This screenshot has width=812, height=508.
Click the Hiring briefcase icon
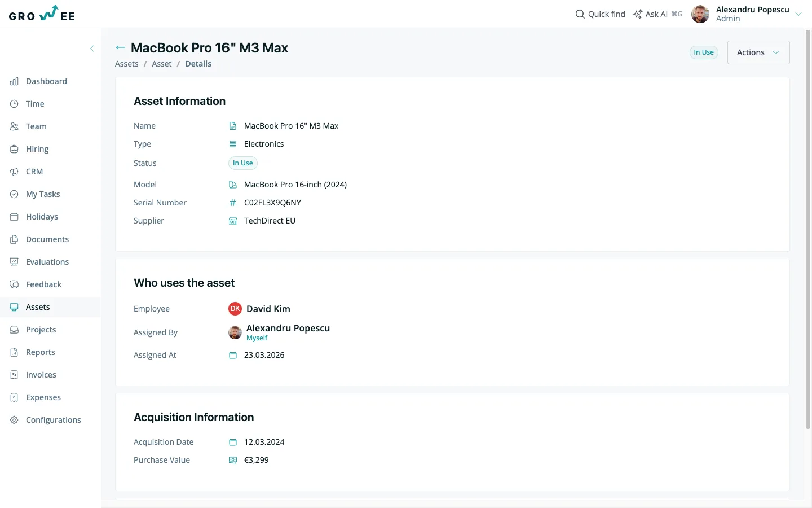(x=14, y=149)
